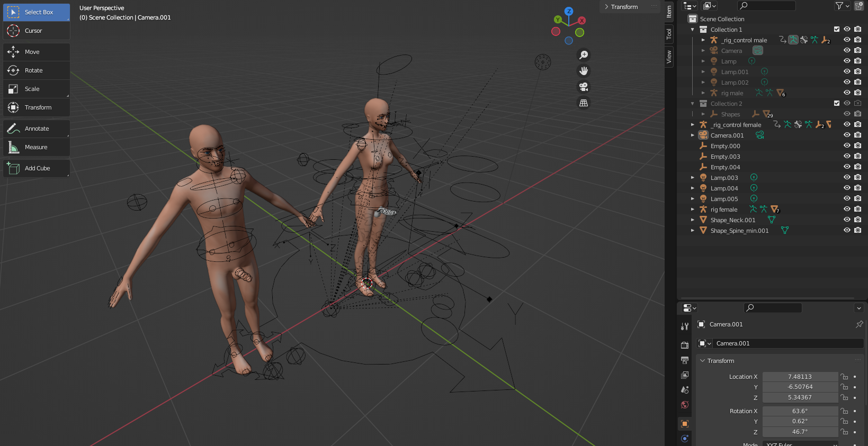The width and height of the screenshot is (868, 446).
Task: Disable rendering of Empty.000 camera icon
Action: 858,146
